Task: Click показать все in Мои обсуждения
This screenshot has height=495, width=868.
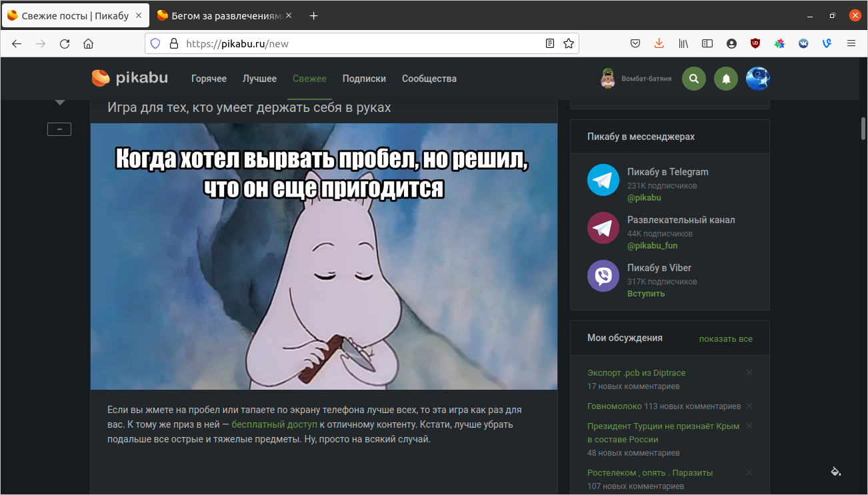Action: pos(725,339)
